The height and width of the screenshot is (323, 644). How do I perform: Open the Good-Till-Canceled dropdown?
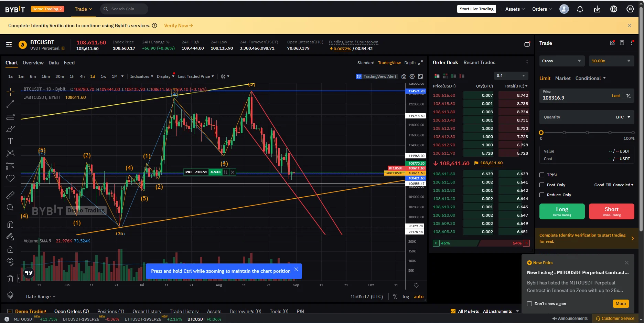[614, 185]
